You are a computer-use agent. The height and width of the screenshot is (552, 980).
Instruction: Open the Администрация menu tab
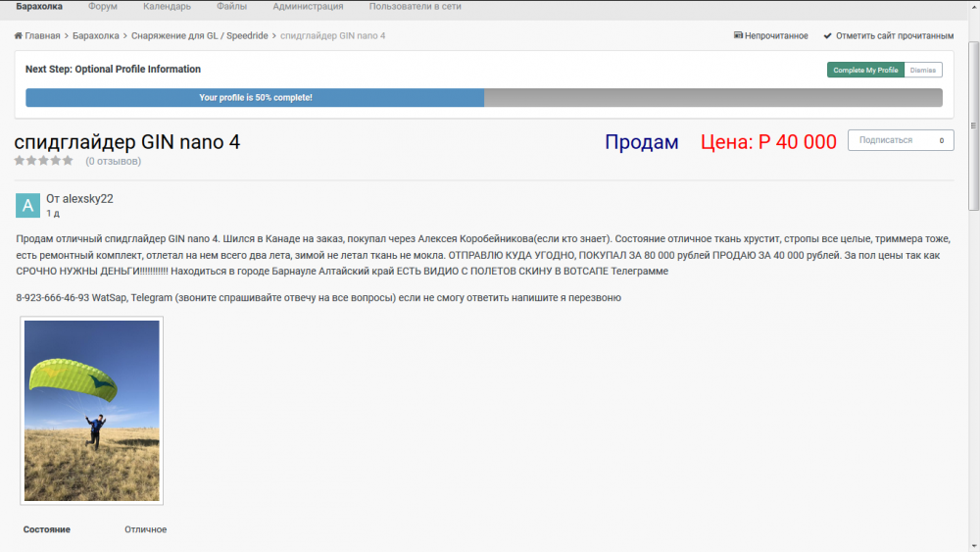308,6
